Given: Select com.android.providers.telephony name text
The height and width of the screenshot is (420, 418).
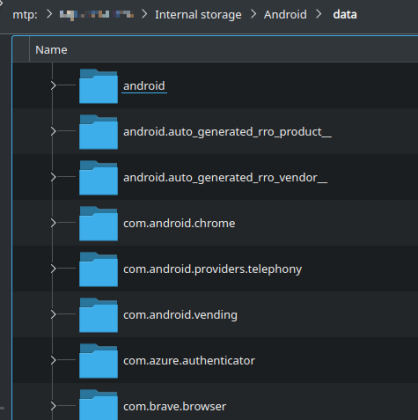Looking at the screenshot, I should click(212, 269).
